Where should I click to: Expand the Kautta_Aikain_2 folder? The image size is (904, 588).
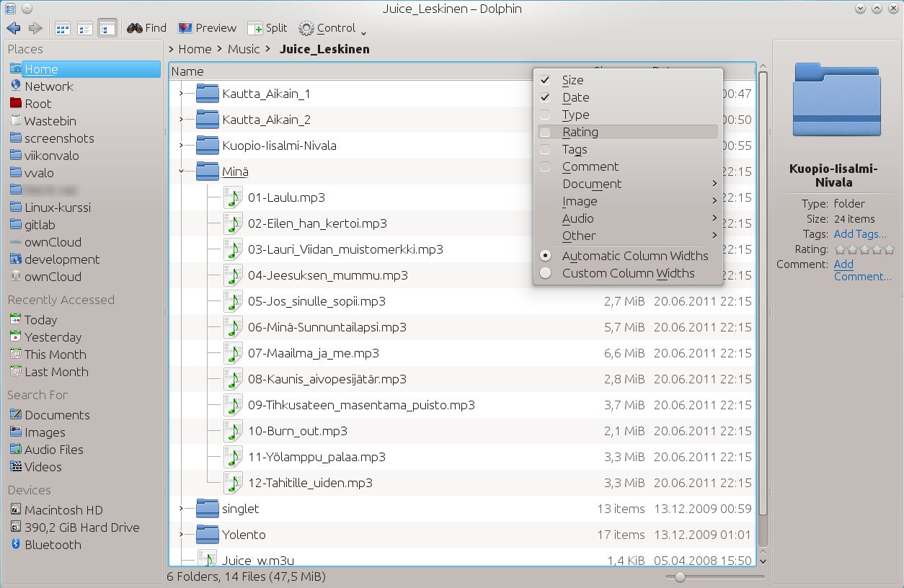[x=181, y=120]
